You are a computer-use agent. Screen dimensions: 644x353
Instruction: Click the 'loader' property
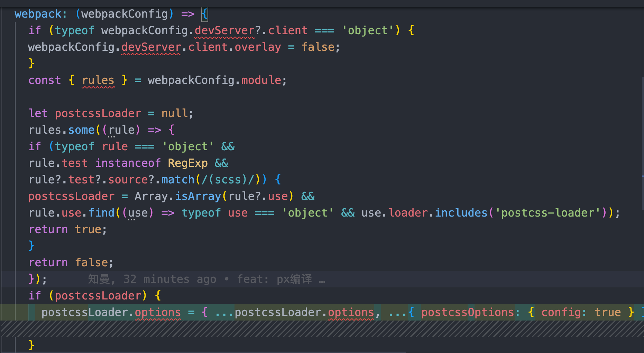408,213
